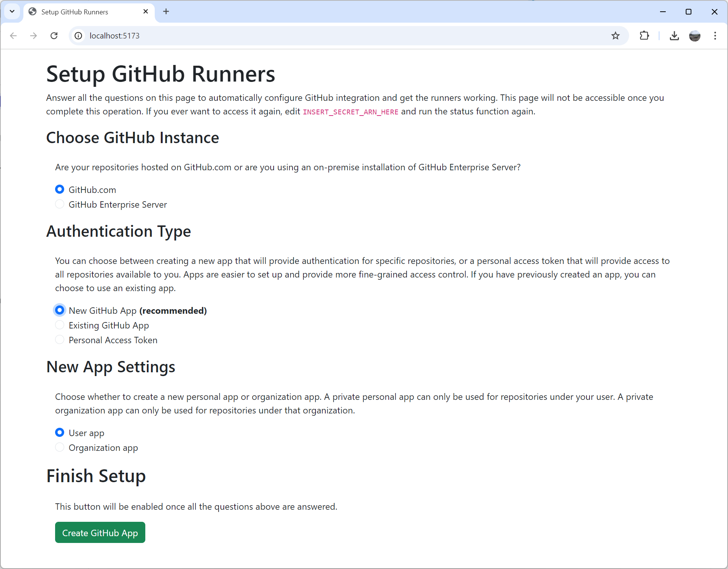Click the Setup GitHub Runners tab
This screenshot has height=569, width=728.
[75, 12]
